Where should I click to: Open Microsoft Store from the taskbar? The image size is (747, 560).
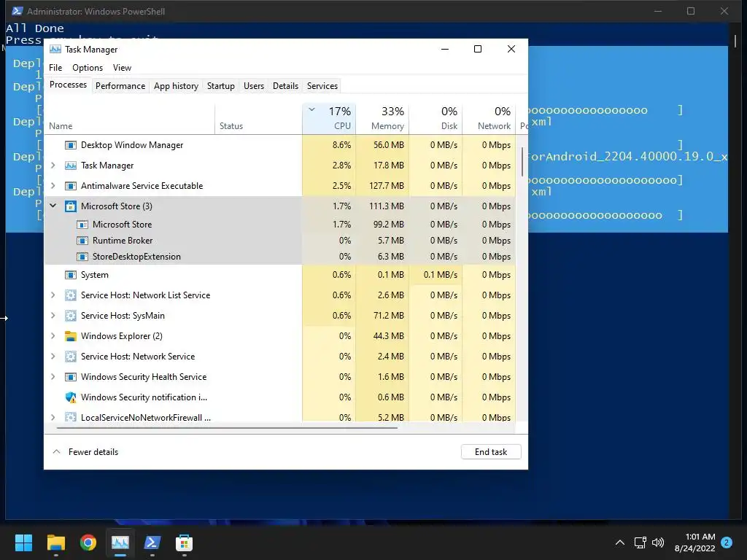[184, 542]
